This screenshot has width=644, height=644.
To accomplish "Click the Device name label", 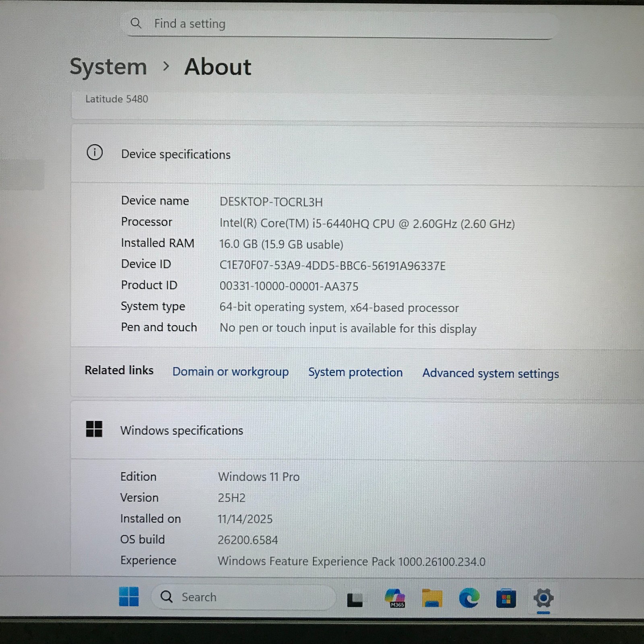I will 155,200.
